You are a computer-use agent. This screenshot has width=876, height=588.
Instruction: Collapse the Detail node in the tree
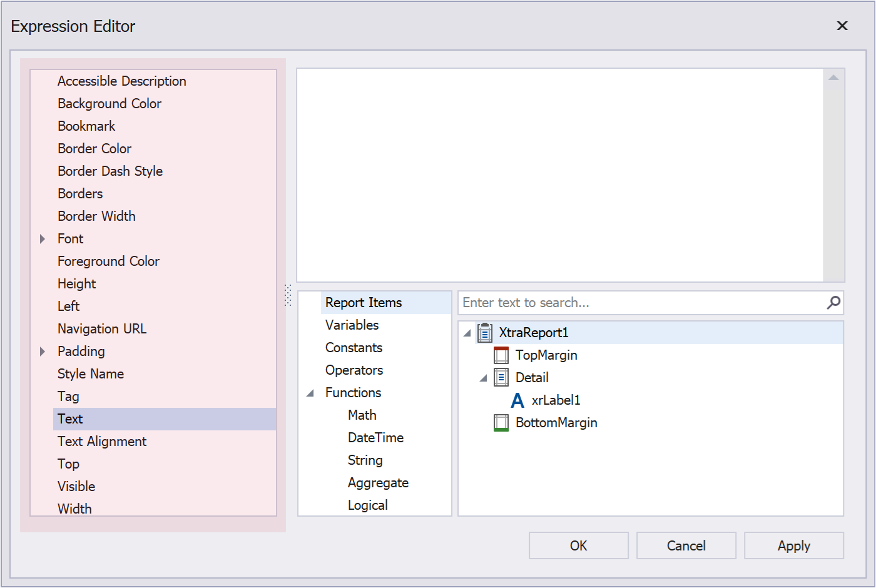tap(482, 377)
